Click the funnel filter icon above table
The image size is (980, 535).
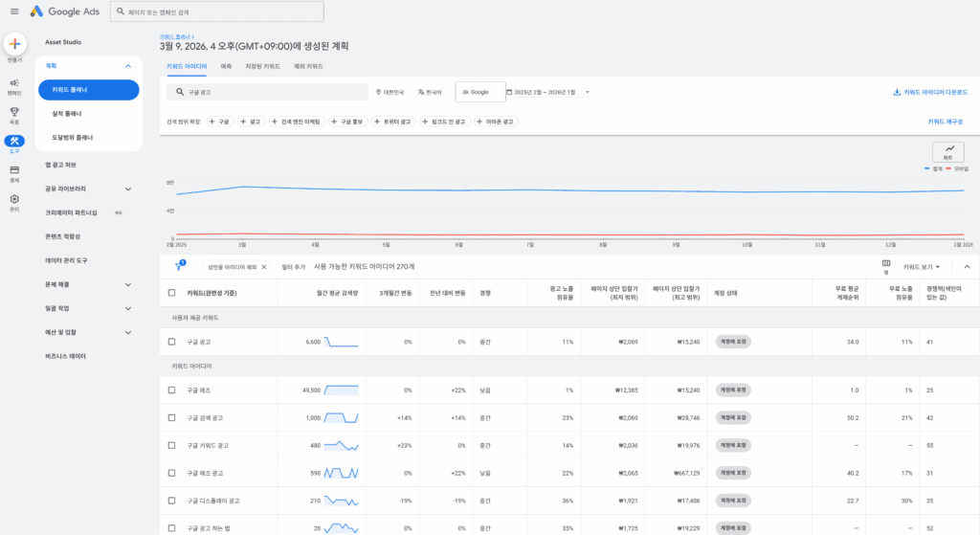click(x=179, y=266)
